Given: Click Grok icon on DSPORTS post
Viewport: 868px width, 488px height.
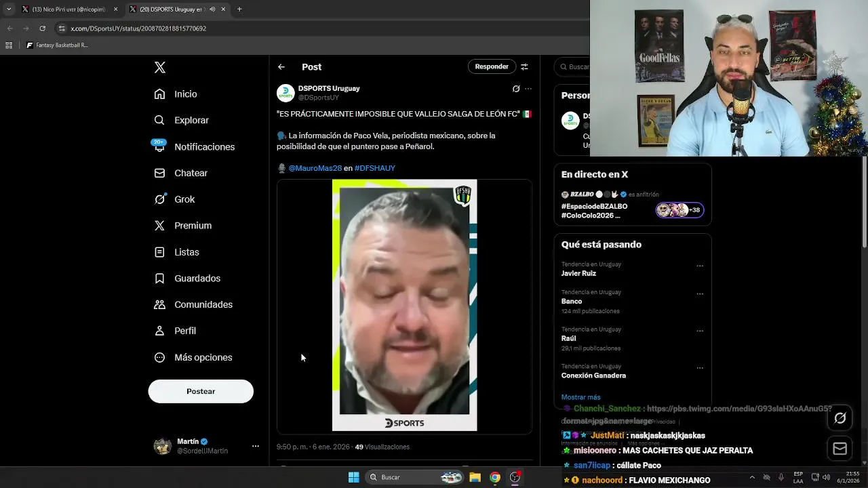Looking at the screenshot, I should click(516, 89).
